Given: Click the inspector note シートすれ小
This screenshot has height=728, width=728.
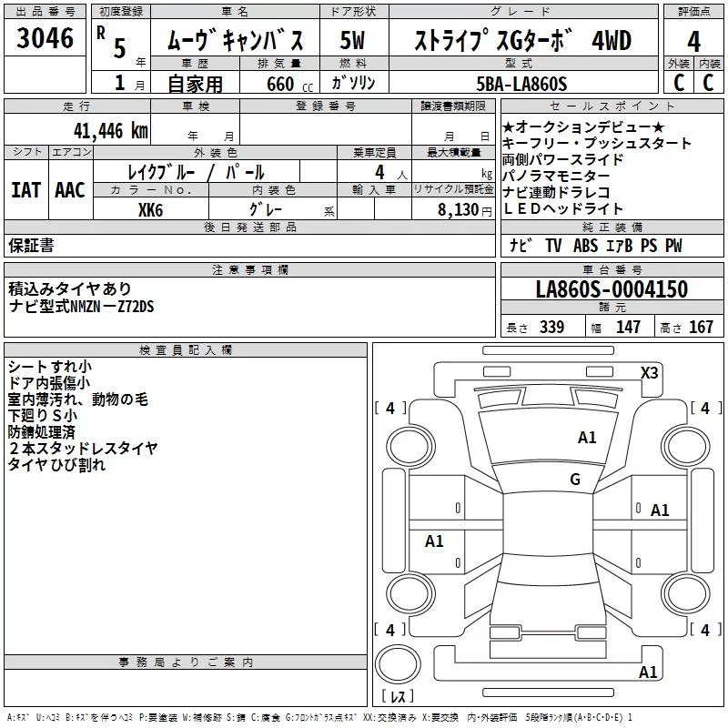Looking at the screenshot, I should (x=50, y=367).
